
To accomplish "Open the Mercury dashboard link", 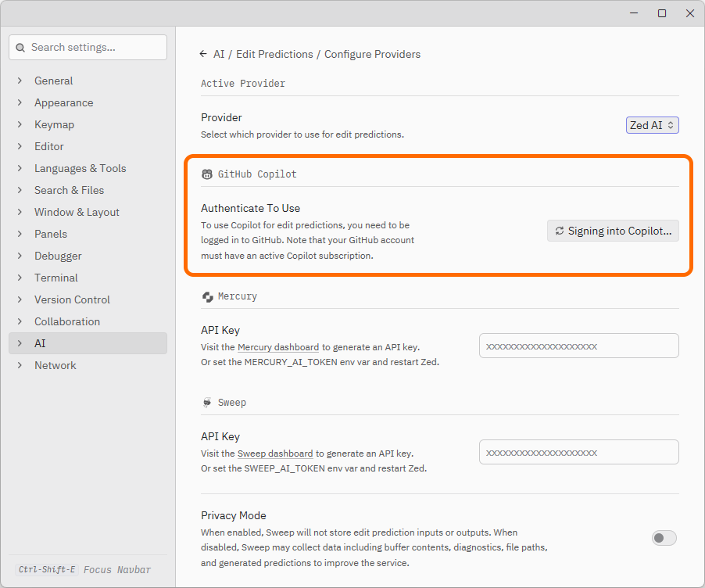I will coord(278,347).
